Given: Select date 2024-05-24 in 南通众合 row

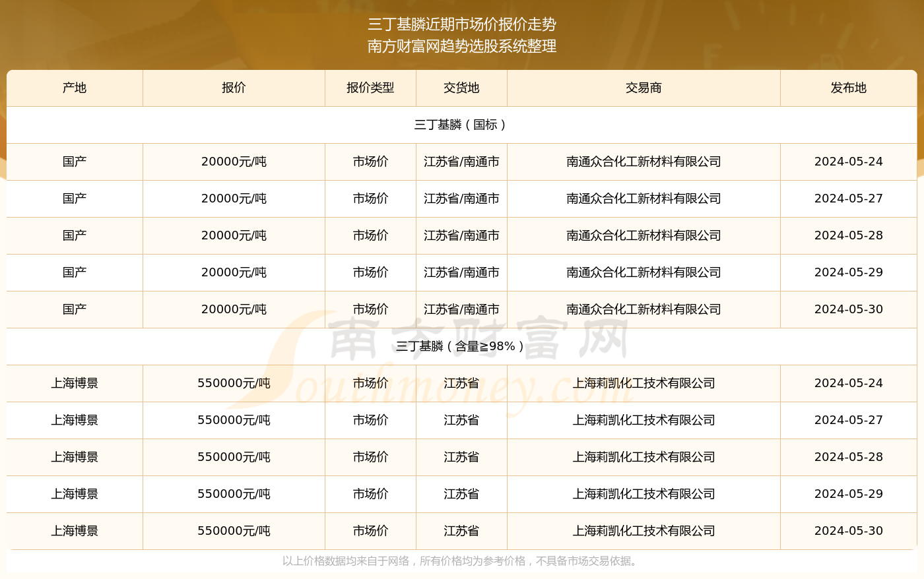Looking at the screenshot, I should (849, 162).
